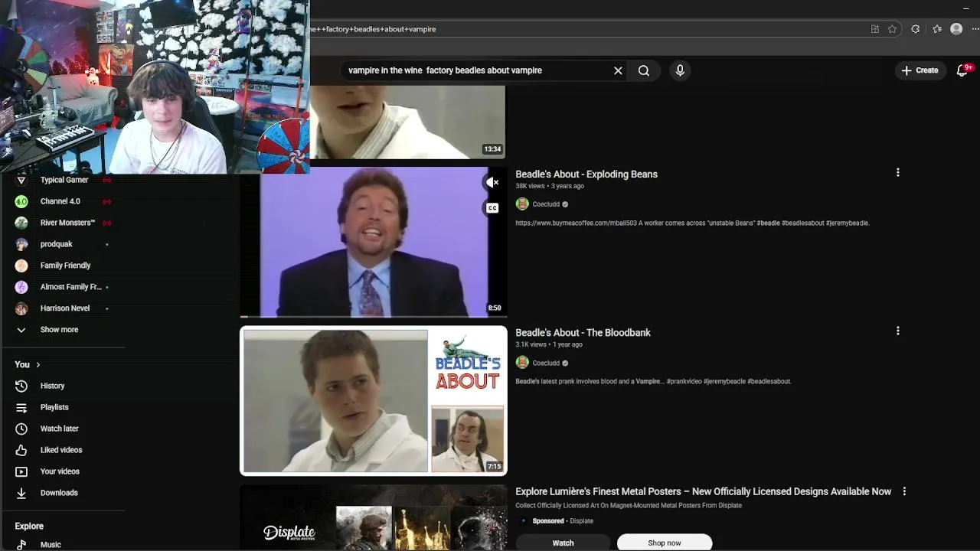Screen dimensions: 980x551
Task: Play the Exploding Beans video thumbnail
Action: point(374,242)
